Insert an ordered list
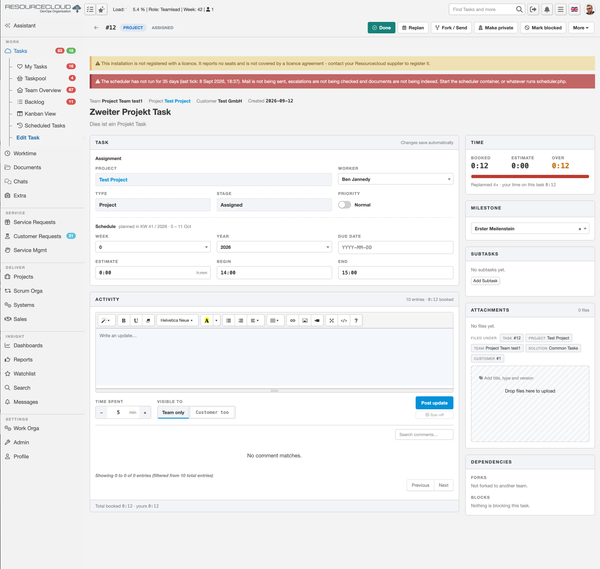The width and height of the screenshot is (600, 569). tap(241, 320)
